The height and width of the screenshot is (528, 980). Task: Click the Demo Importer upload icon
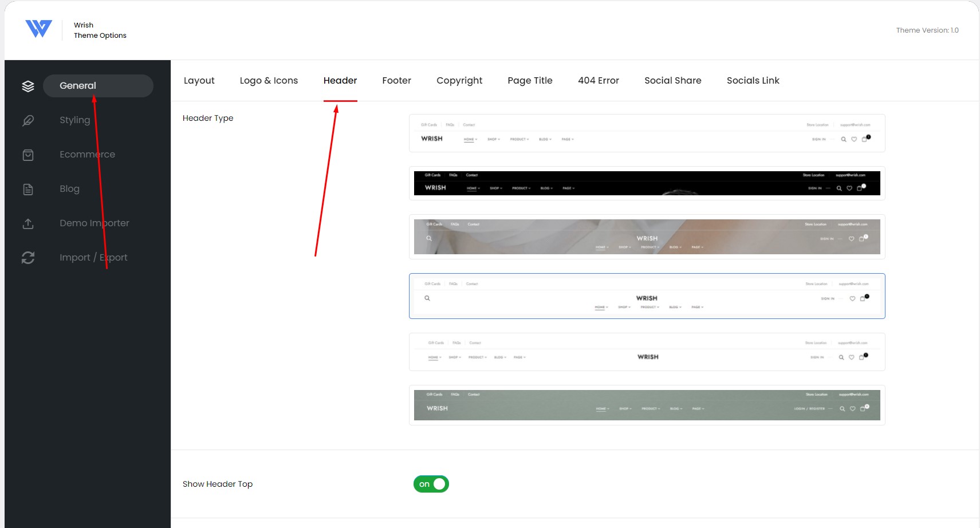(x=28, y=223)
